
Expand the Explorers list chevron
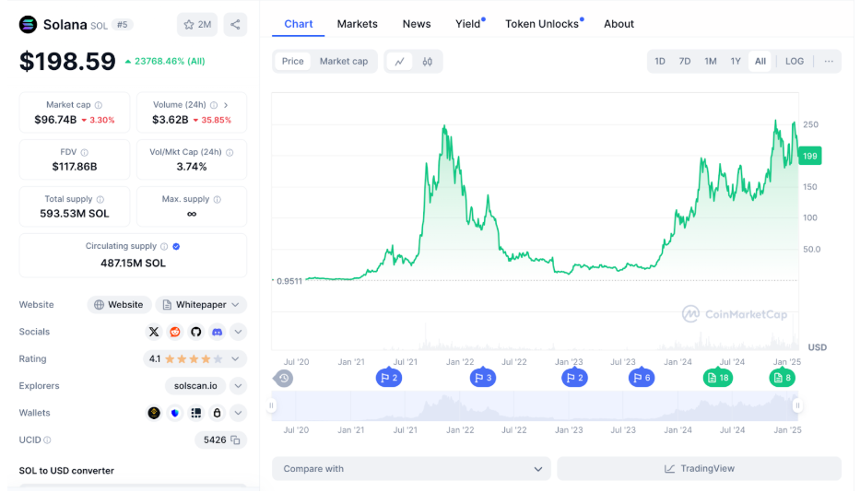click(238, 386)
